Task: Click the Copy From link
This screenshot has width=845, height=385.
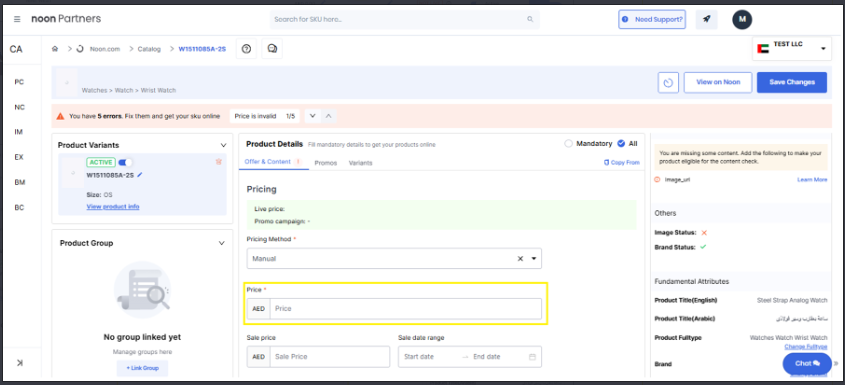Action: pos(622,162)
